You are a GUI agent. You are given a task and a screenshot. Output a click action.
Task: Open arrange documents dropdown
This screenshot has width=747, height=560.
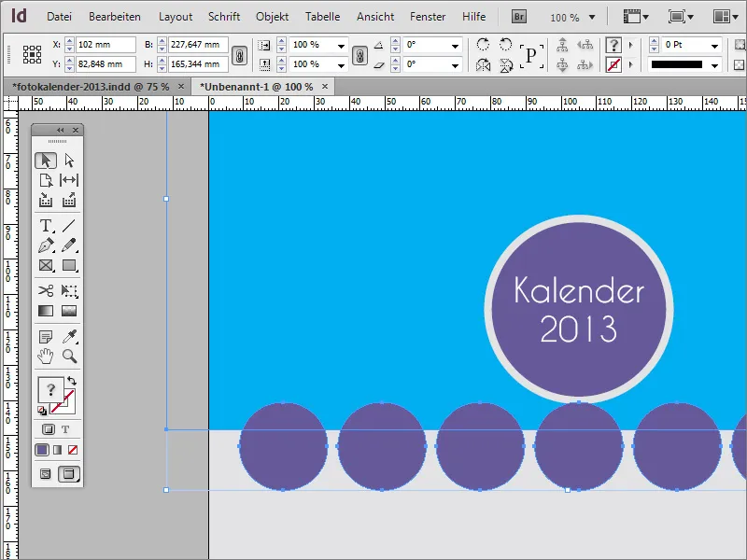pyautogui.click(x=726, y=17)
